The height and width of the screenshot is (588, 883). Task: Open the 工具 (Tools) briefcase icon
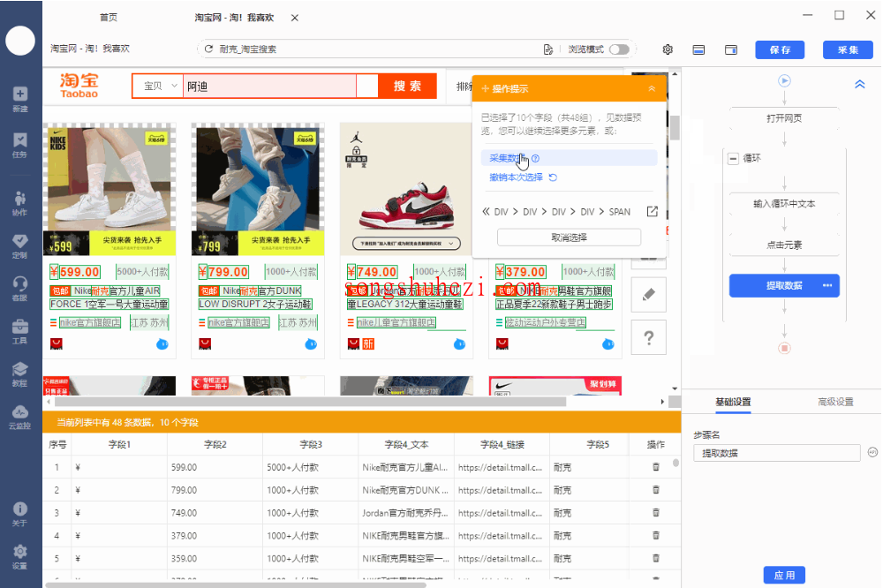click(20, 331)
